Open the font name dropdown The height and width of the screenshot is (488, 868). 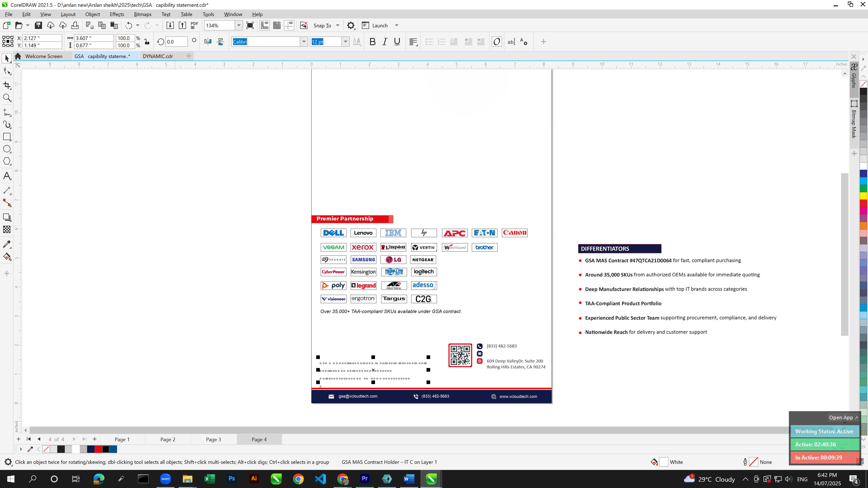pos(304,42)
